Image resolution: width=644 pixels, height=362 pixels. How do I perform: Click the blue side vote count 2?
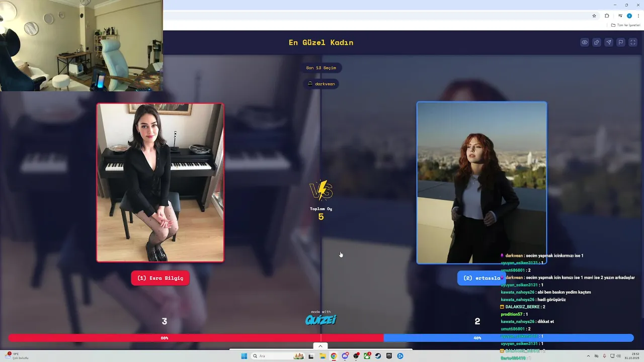pyautogui.click(x=477, y=321)
